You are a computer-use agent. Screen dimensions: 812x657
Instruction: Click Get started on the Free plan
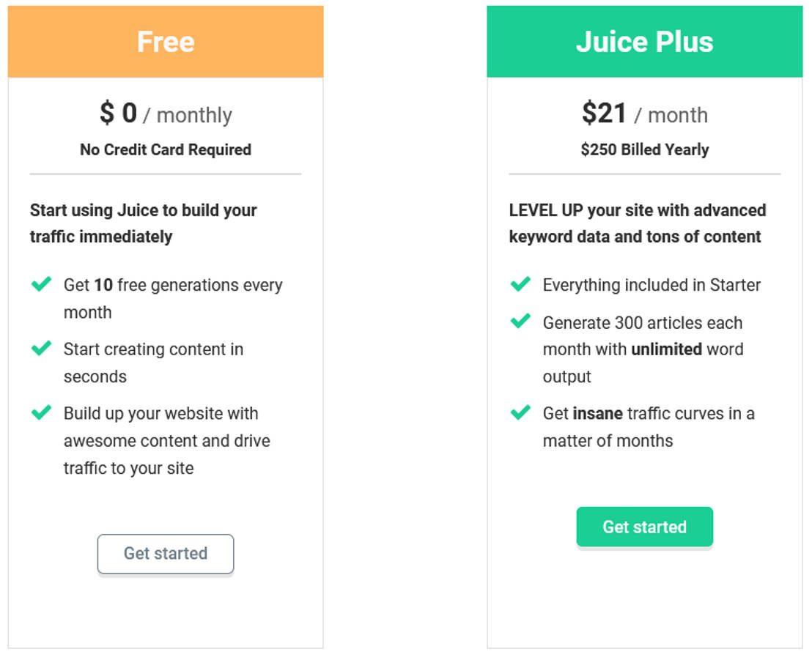(166, 554)
